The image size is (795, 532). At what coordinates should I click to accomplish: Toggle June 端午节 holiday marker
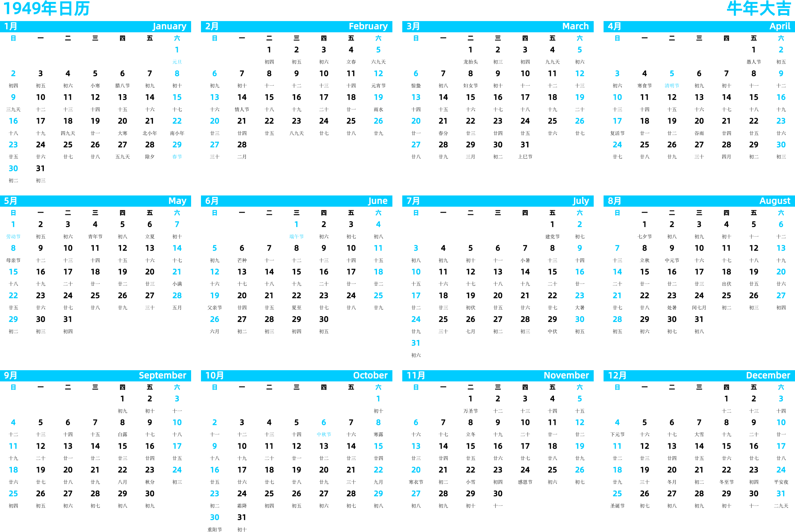pos(296,236)
